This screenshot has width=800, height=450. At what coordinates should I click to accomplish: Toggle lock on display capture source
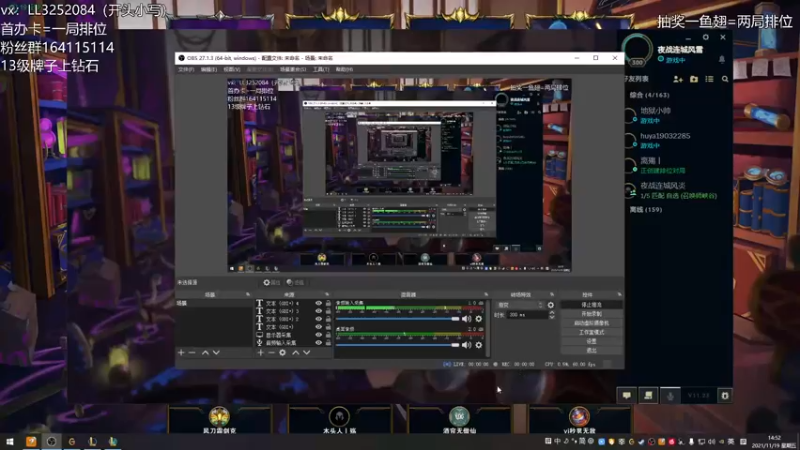pos(328,335)
